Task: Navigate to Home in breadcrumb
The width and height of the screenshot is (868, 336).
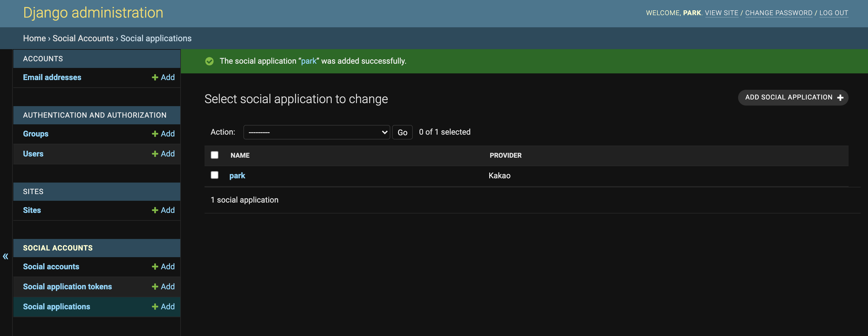Action: coord(34,39)
